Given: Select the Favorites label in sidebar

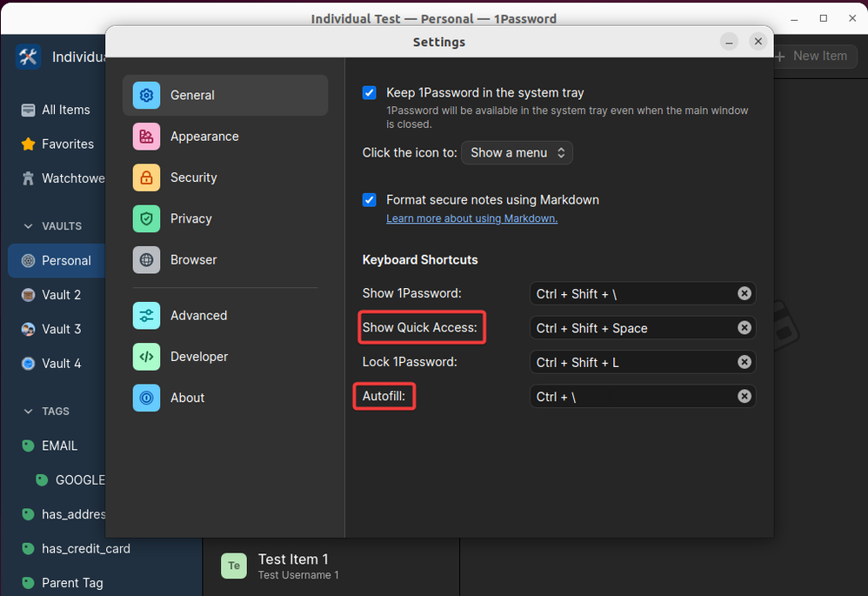Looking at the screenshot, I should (x=68, y=144).
